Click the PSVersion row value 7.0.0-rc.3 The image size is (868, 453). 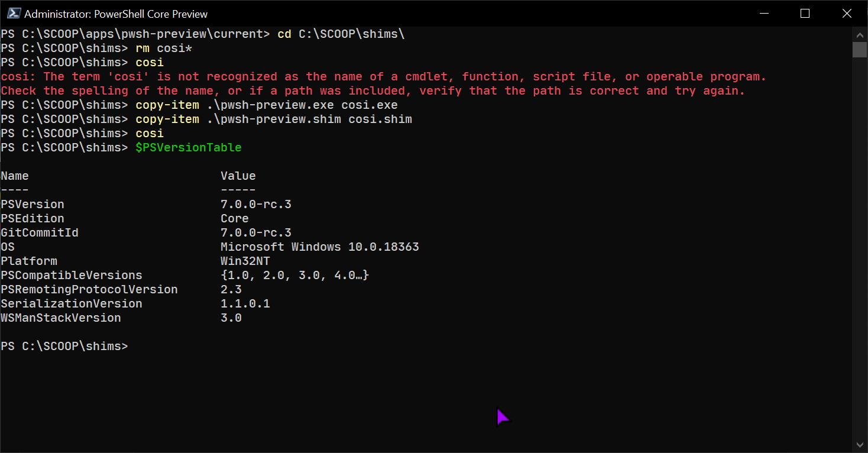tap(255, 204)
